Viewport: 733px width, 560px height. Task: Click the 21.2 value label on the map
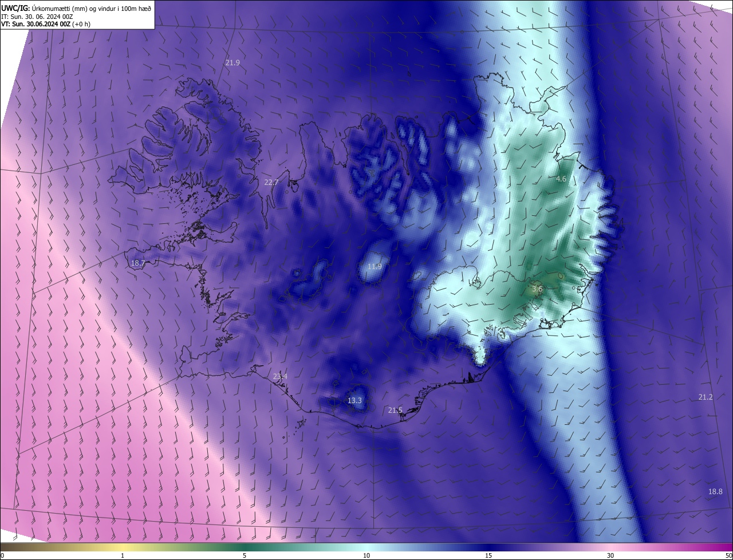coord(706,397)
